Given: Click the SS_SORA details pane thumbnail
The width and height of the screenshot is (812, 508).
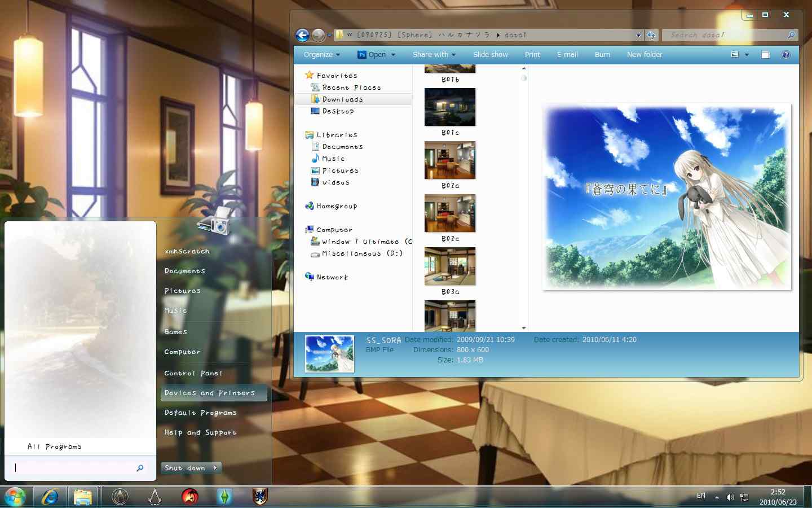Looking at the screenshot, I should [x=329, y=354].
